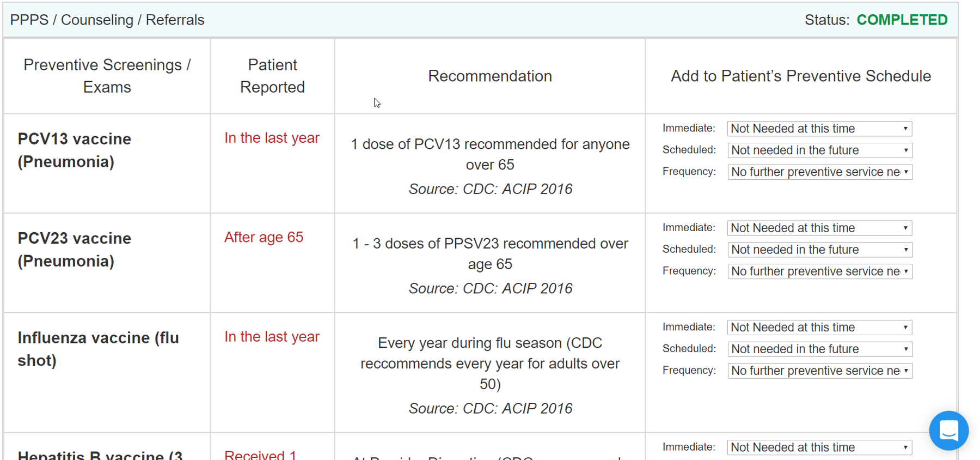The width and height of the screenshot is (980, 460).
Task: Click Influenza 'In the last year' response
Action: click(x=272, y=337)
